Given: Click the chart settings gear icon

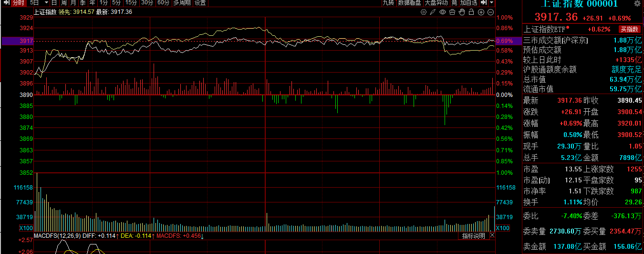Looking at the screenshot, I should click(x=424, y=12).
